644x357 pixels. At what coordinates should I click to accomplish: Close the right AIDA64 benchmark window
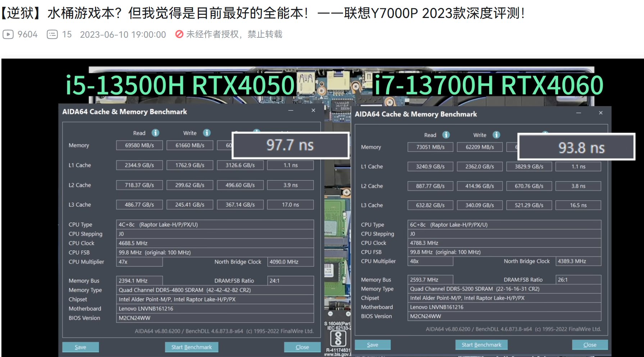pyautogui.click(x=600, y=113)
